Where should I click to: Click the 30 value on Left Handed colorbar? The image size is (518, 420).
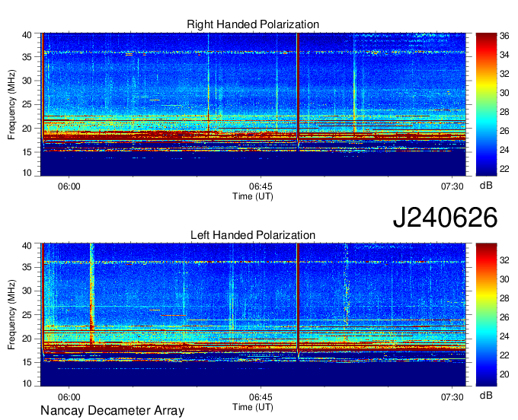tap(504, 279)
